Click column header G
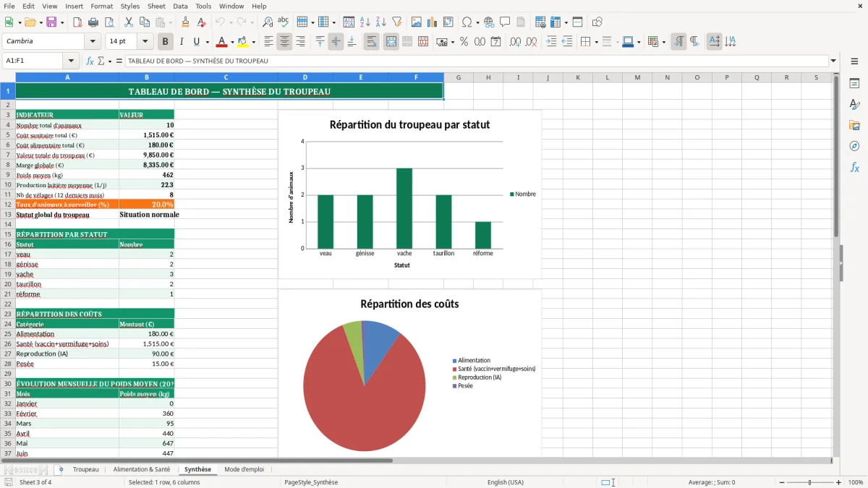 (459, 77)
